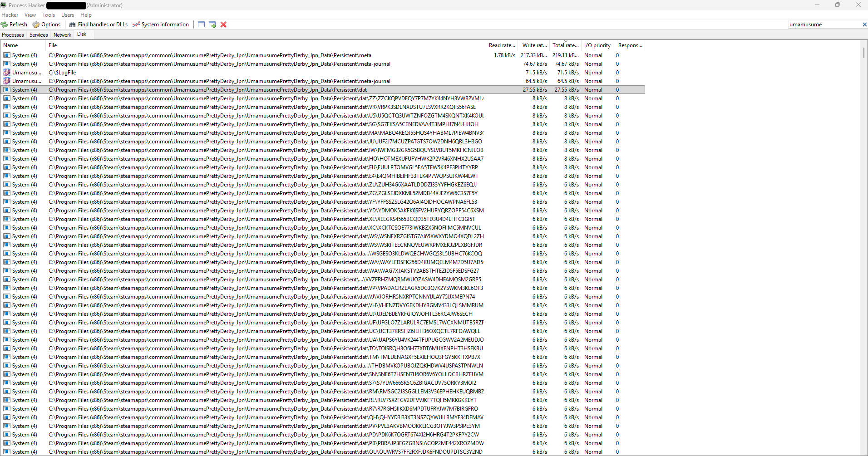The width and height of the screenshot is (868, 456).
Task: Open the Hacker menu
Action: [x=10, y=15]
